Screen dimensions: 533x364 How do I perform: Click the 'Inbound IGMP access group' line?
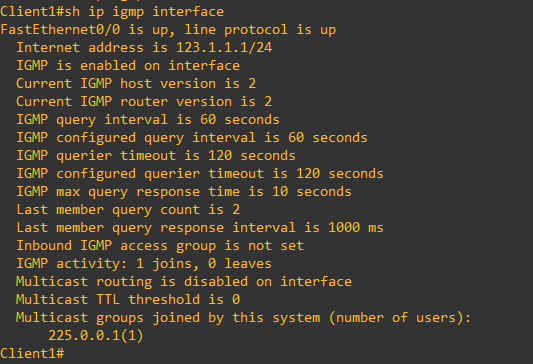160,246
